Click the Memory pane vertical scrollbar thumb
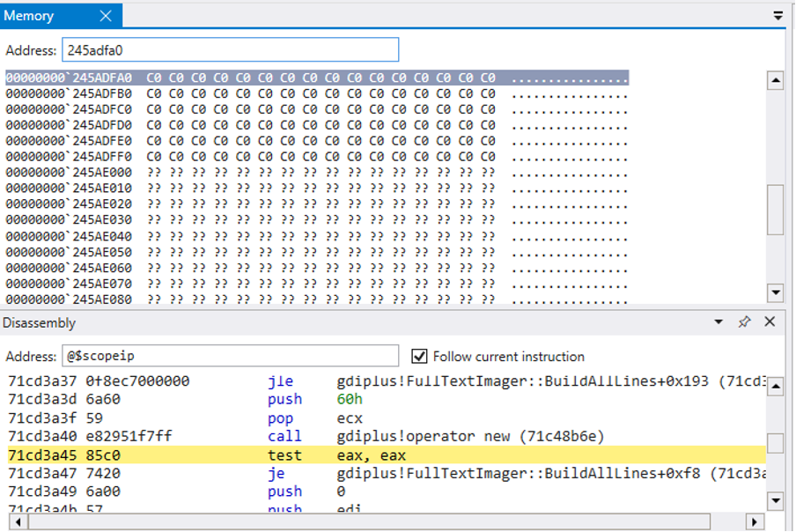Image resolution: width=796 pixels, height=532 pixels. click(x=775, y=210)
